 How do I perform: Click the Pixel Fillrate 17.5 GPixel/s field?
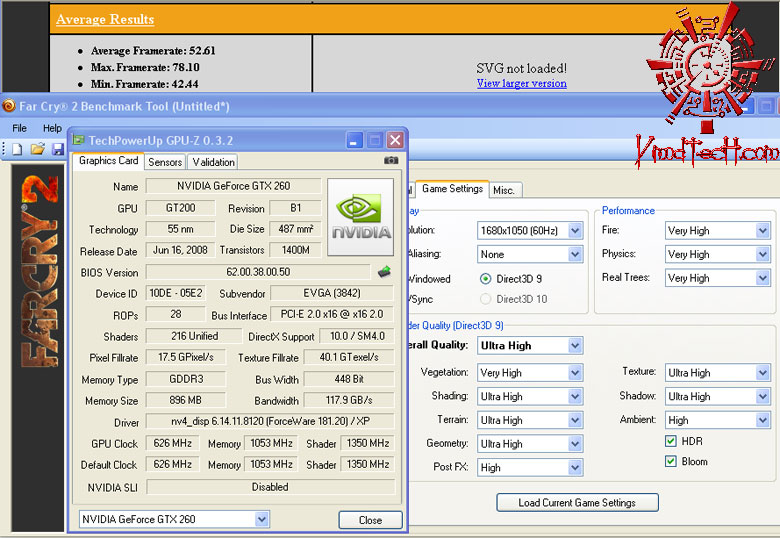click(x=185, y=358)
